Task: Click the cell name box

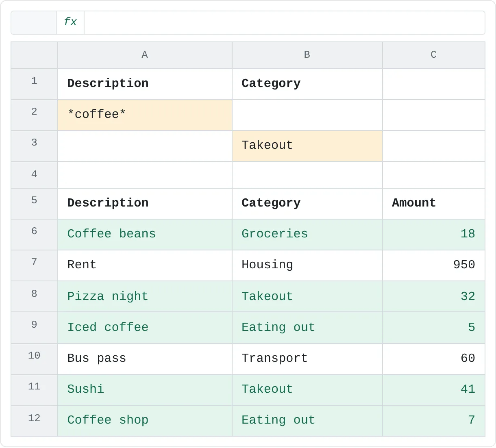Action: point(34,23)
